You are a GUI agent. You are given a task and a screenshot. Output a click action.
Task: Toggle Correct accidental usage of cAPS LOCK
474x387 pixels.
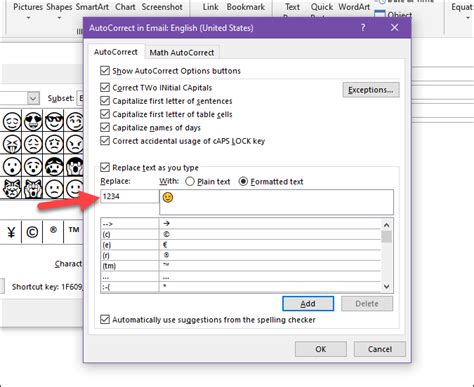click(x=105, y=141)
